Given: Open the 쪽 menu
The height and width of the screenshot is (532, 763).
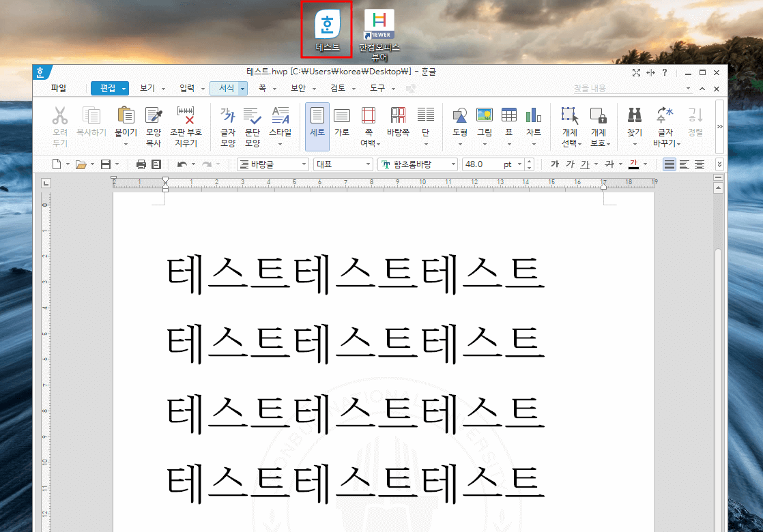Looking at the screenshot, I should pyautogui.click(x=262, y=88).
